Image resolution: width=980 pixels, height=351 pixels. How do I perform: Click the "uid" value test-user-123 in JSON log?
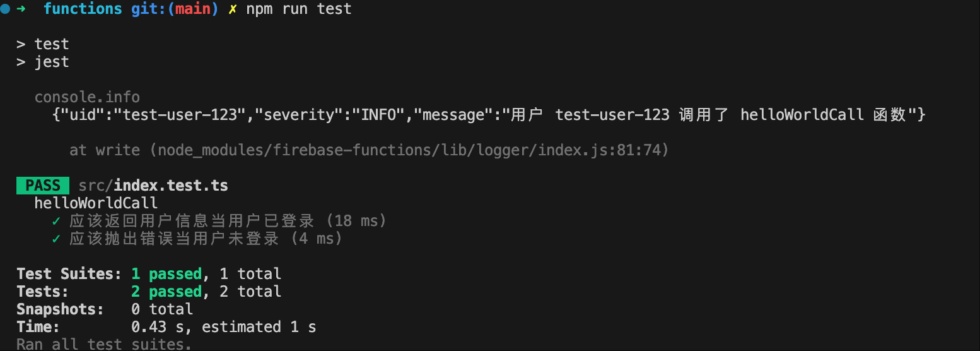coord(184,115)
